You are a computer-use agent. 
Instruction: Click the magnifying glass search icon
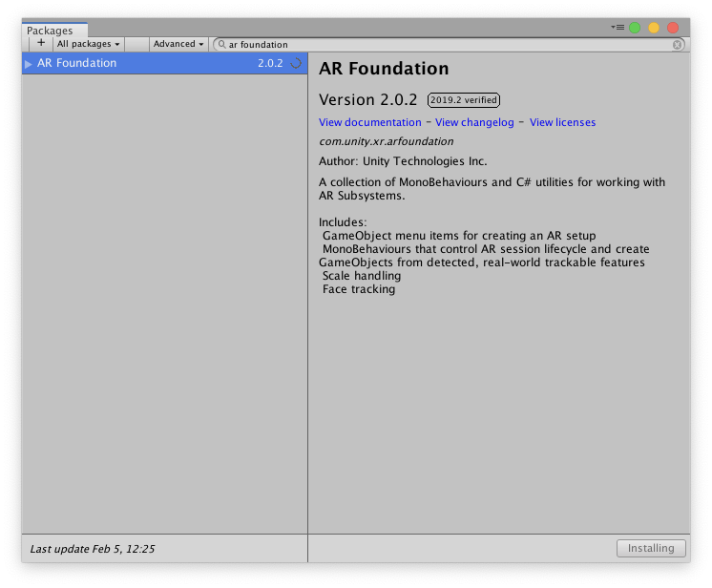[221, 44]
